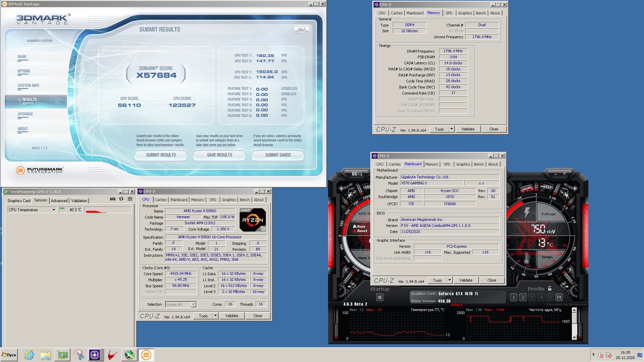Viewport: 644px width, 362px height.
Task: Click the AMD Ryzen 9 5950X name field
Action: [x=200, y=211]
